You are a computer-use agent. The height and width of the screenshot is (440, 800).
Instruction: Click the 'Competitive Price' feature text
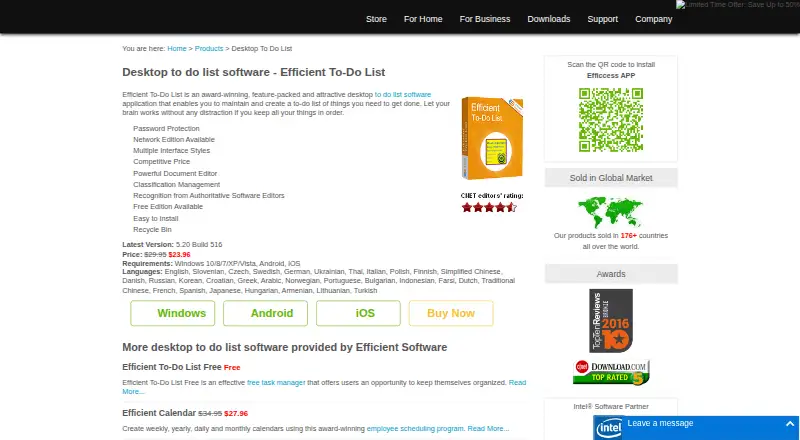[x=161, y=161]
